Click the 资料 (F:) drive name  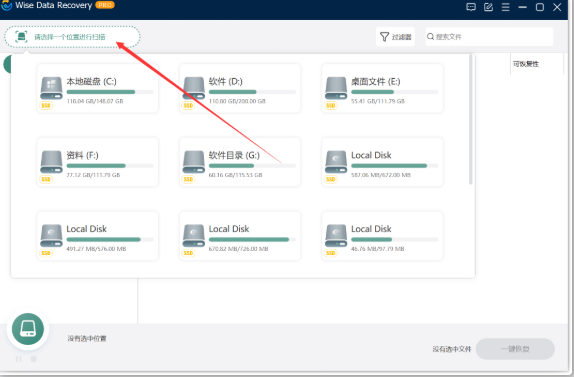(82, 156)
